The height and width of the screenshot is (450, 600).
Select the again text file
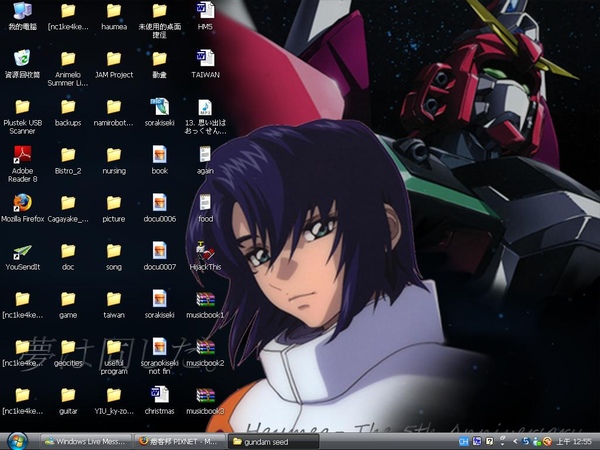click(x=205, y=160)
